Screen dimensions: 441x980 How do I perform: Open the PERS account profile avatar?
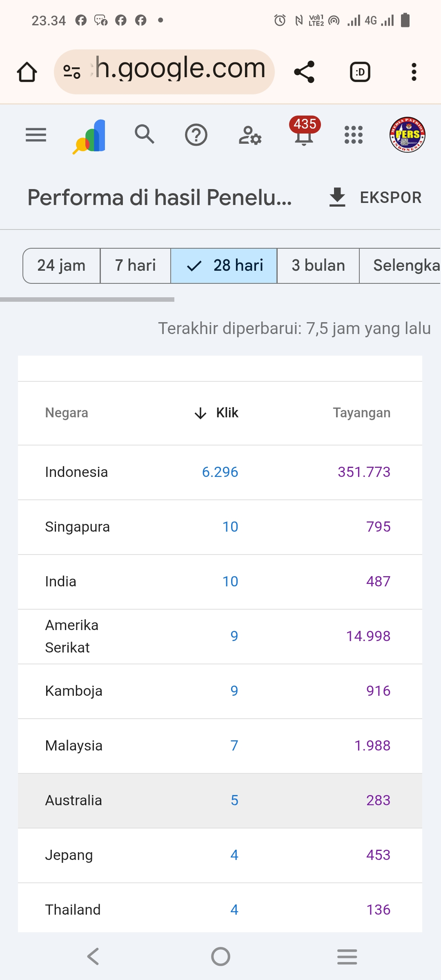click(407, 135)
